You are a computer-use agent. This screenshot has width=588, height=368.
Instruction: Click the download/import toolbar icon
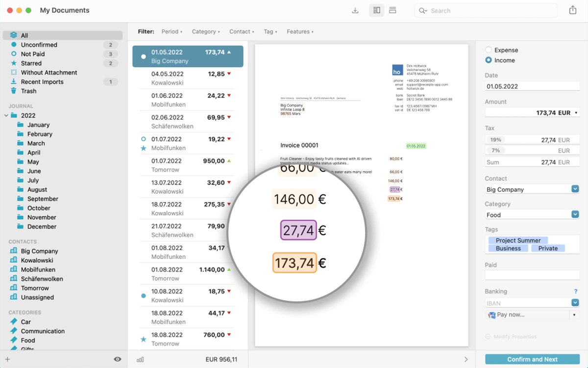355,10
